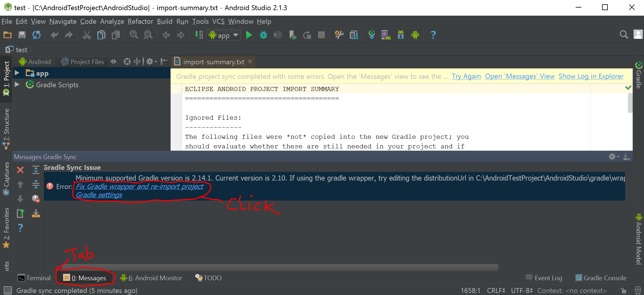Click the Messages panel help question mark

pos(20,228)
